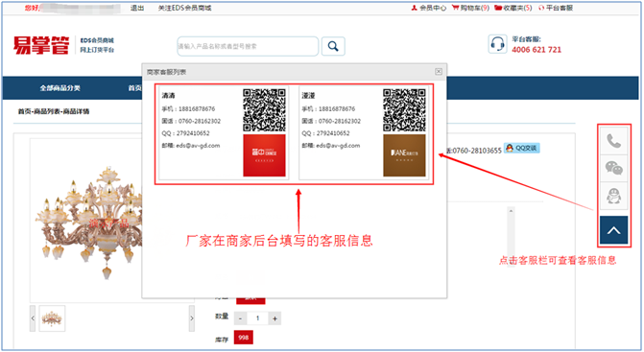Open 购物车(9) shopping cart

pyautogui.click(x=470, y=8)
